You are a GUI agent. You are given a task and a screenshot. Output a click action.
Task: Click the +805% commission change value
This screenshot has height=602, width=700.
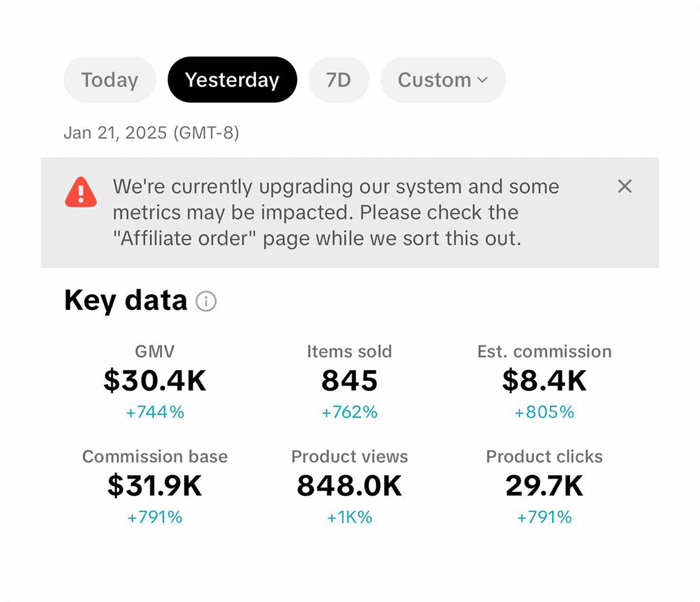point(544,412)
